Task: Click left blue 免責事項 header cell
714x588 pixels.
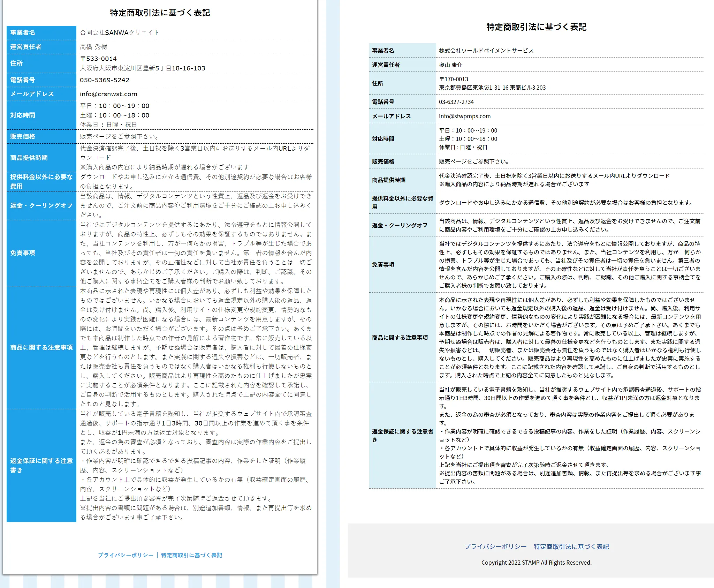Action: point(41,253)
